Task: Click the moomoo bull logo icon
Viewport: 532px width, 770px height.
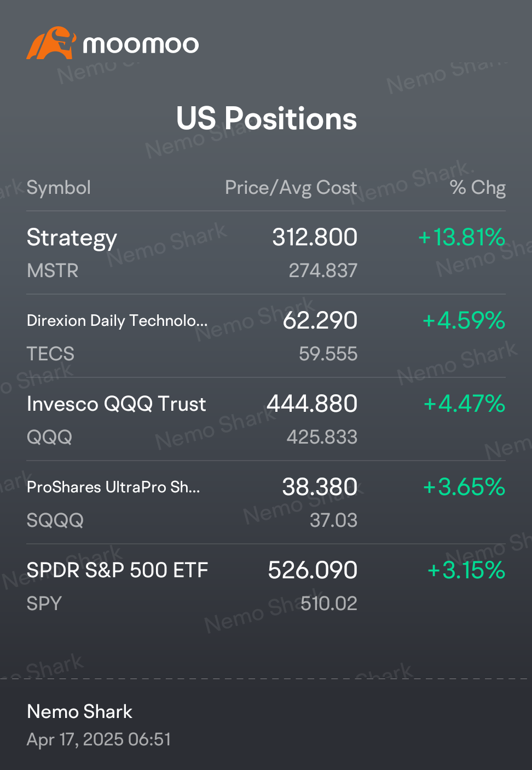Action: pos(50,43)
